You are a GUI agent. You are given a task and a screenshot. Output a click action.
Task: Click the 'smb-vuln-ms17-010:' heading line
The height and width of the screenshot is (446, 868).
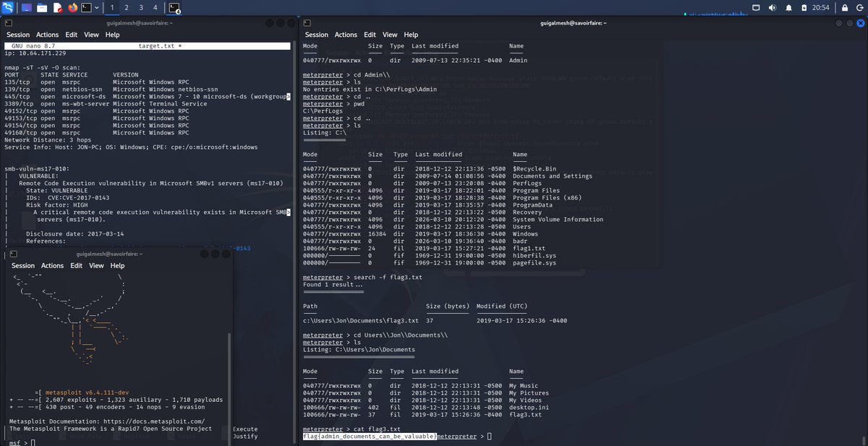(x=37, y=168)
